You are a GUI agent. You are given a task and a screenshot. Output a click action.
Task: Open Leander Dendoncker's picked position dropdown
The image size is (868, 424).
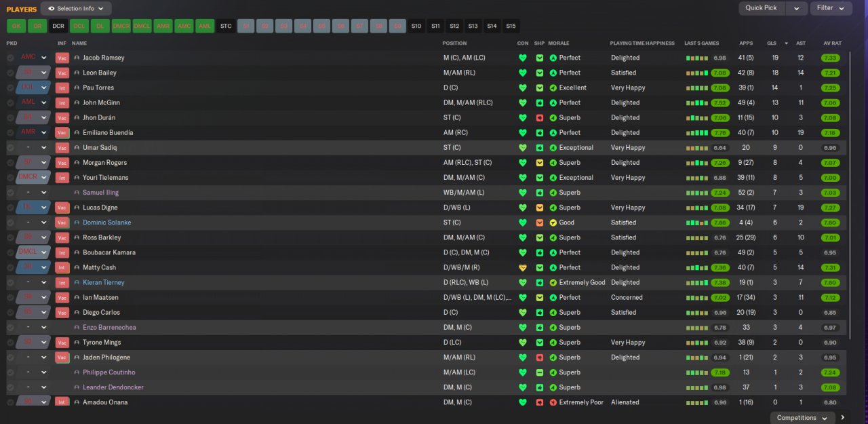pyautogui.click(x=34, y=387)
